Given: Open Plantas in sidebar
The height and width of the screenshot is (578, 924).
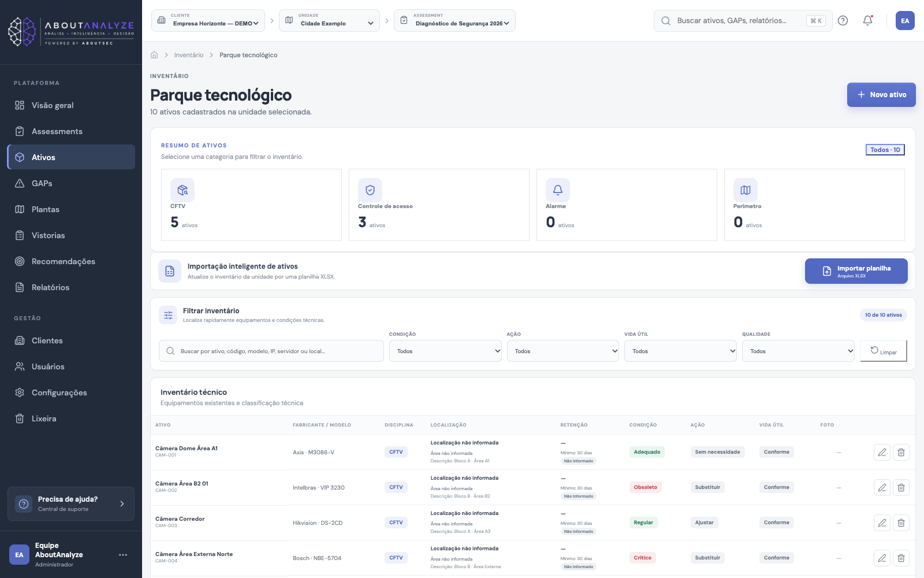Looking at the screenshot, I should coord(71,209).
